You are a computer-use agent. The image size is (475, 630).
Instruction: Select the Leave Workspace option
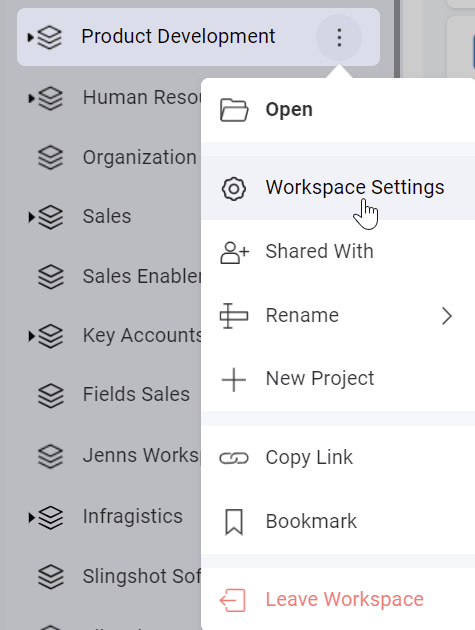click(338, 599)
